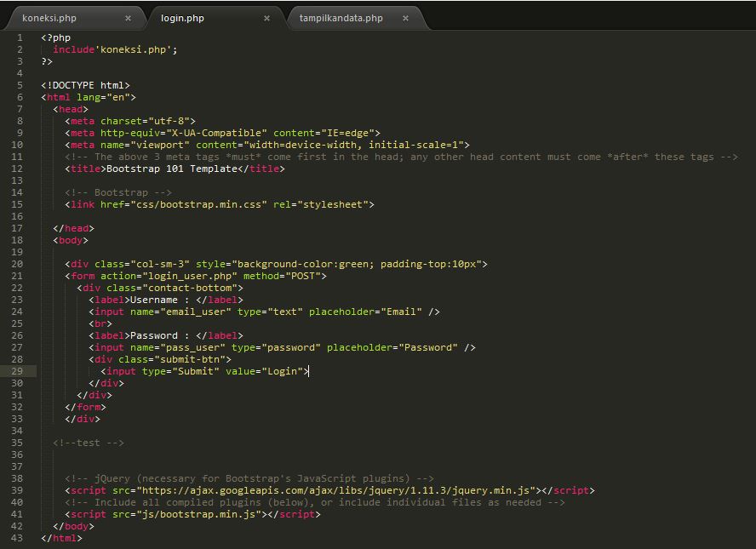Click the html lang="en" tag

pos(89,97)
